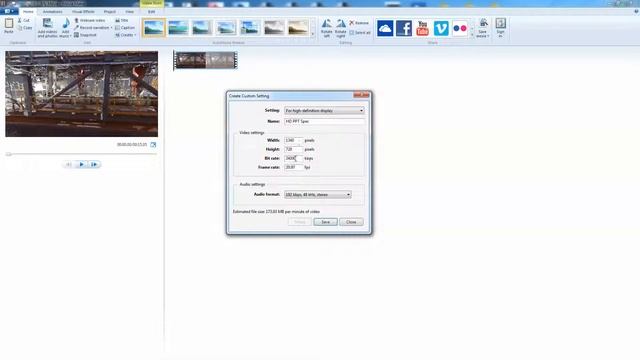Toggle full screen preview icon
Screen dimensions: 640x360
click(x=153, y=144)
